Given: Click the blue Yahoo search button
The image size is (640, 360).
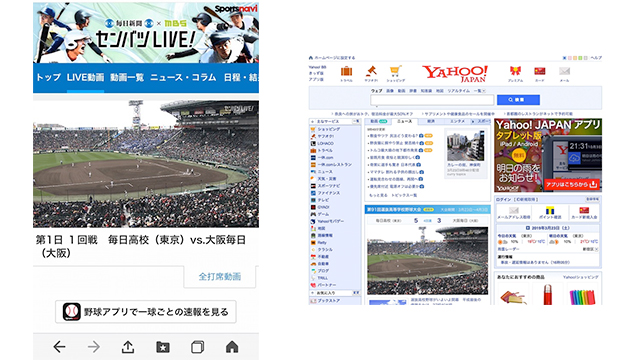Looking at the screenshot, I should point(518,100).
